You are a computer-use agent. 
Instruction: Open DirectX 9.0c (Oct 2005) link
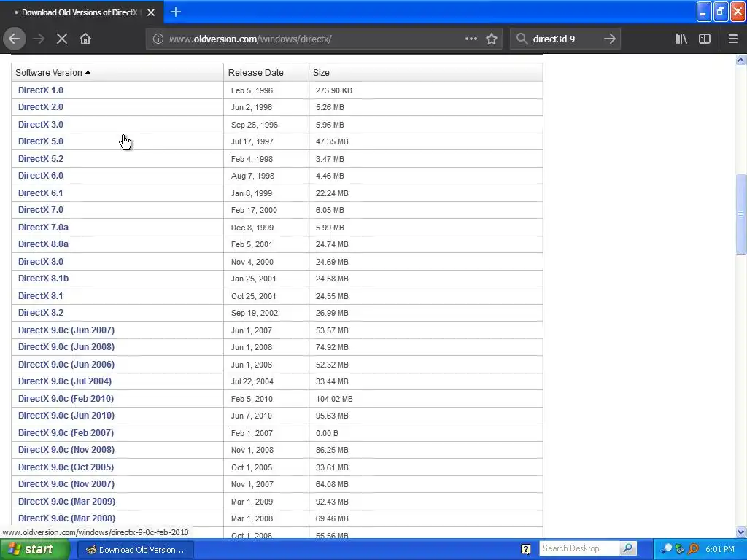point(66,467)
